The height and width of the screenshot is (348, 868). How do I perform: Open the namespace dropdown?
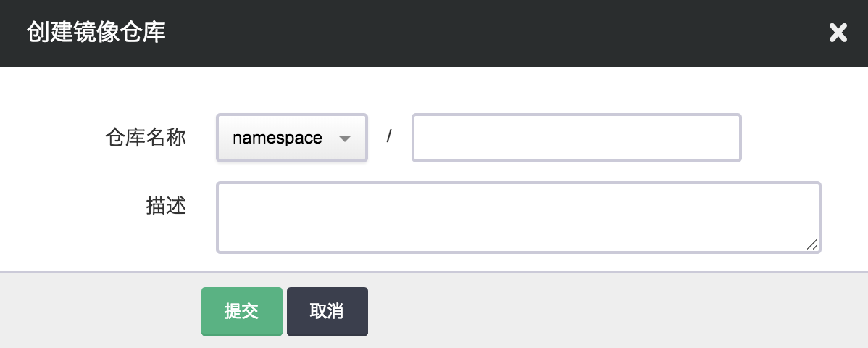click(291, 138)
